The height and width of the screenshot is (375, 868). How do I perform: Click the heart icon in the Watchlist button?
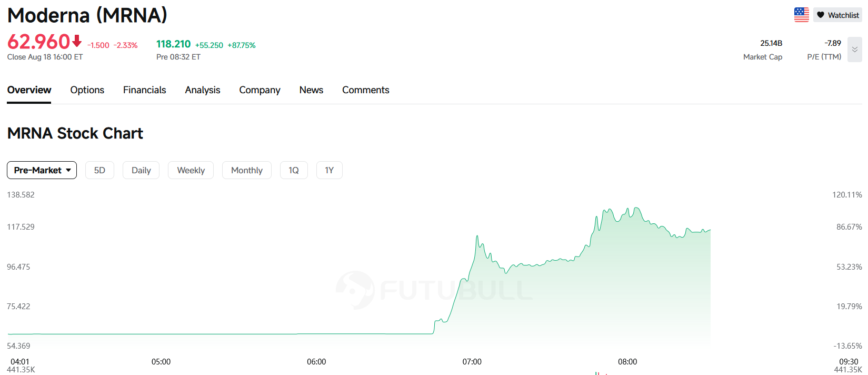click(x=820, y=15)
